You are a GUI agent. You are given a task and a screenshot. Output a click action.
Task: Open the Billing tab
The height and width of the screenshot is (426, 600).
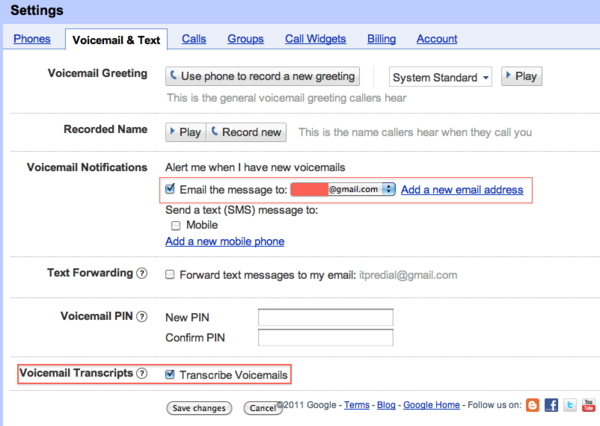click(x=382, y=39)
